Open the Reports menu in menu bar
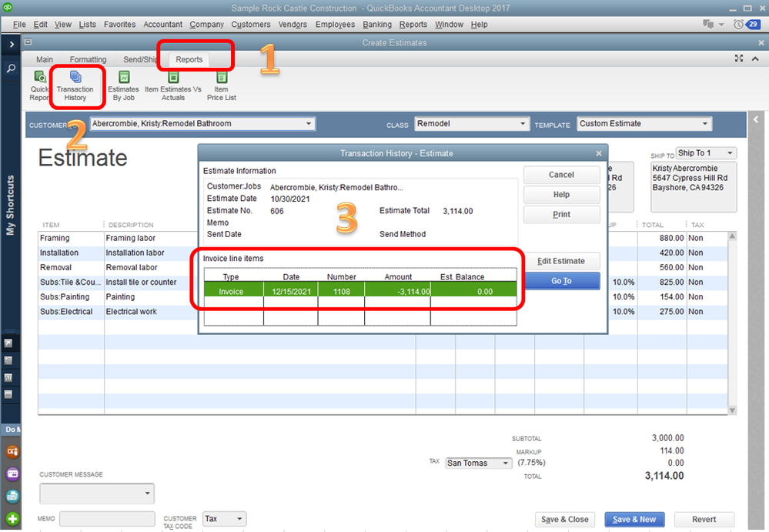 tap(413, 24)
